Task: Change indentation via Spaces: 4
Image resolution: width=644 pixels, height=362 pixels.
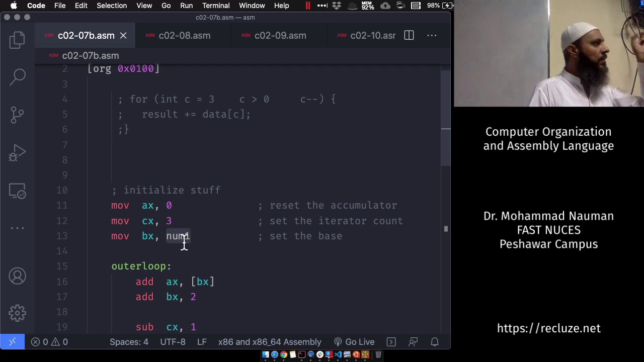Action: tap(129, 342)
